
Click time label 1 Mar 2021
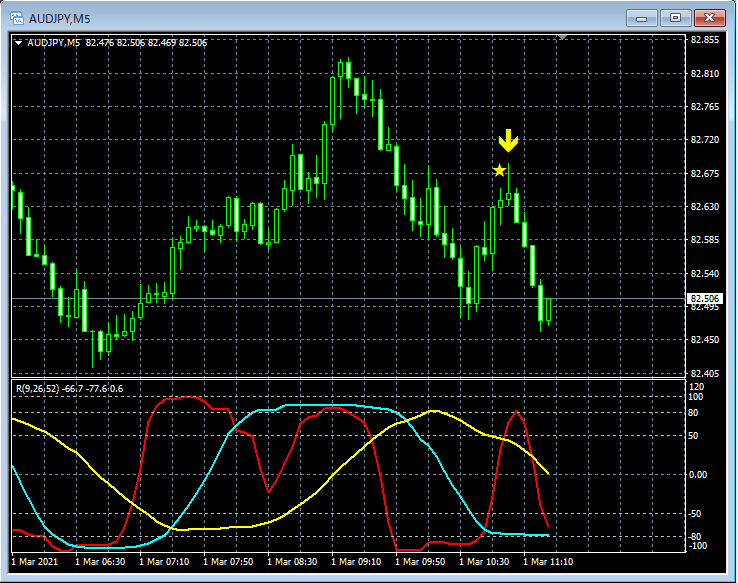point(34,562)
